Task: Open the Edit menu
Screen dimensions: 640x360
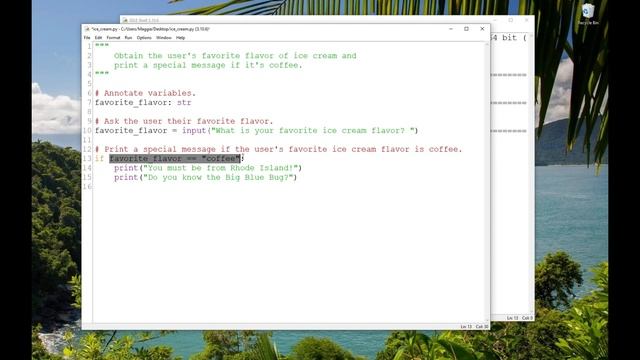Action: tap(98, 38)
